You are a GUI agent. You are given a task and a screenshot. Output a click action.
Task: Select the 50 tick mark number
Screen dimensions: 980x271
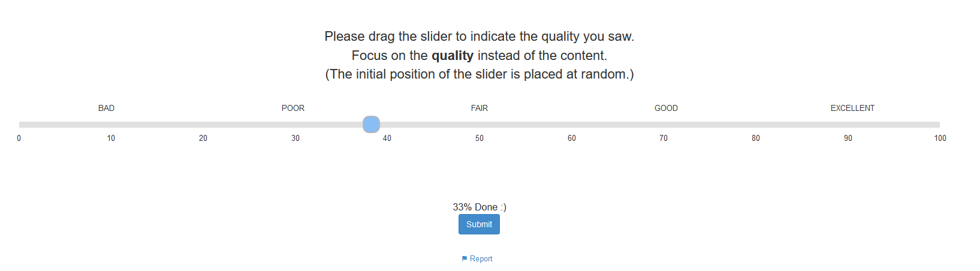click(x=480, y=138)
